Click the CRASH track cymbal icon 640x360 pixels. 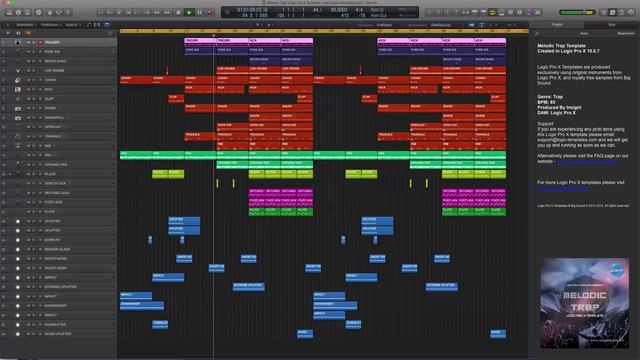click(18, 80)
